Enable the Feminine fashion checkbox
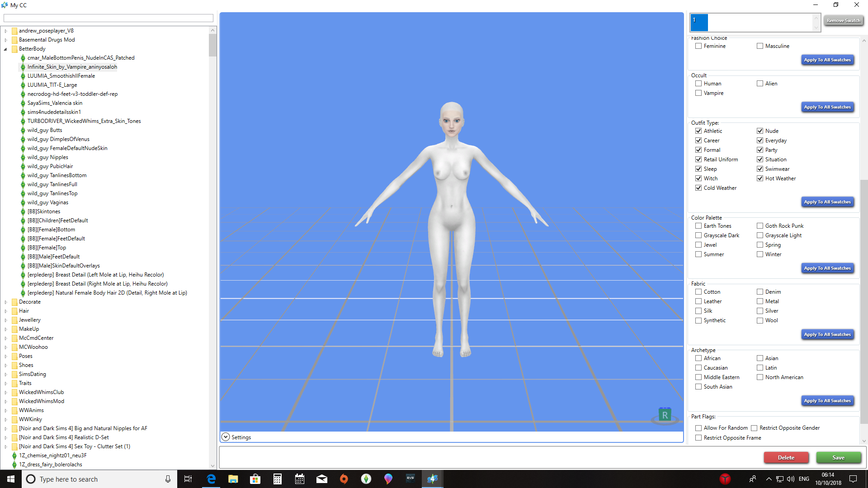 coord(698,46)
